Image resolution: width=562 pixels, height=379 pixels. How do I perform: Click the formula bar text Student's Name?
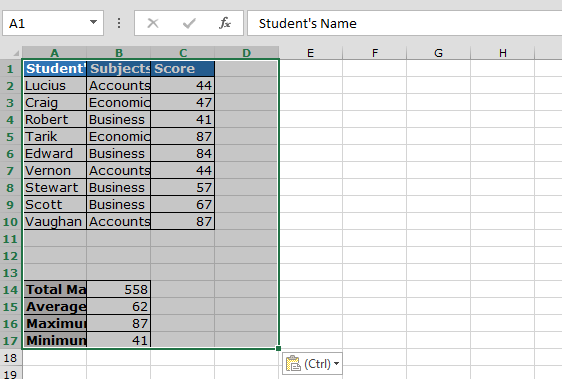tap(308, 24)
